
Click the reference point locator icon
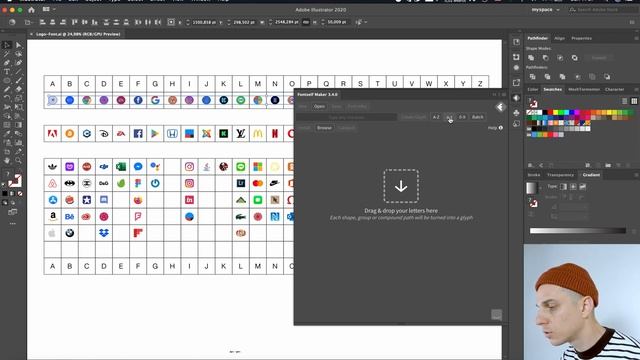pos(171,22)
